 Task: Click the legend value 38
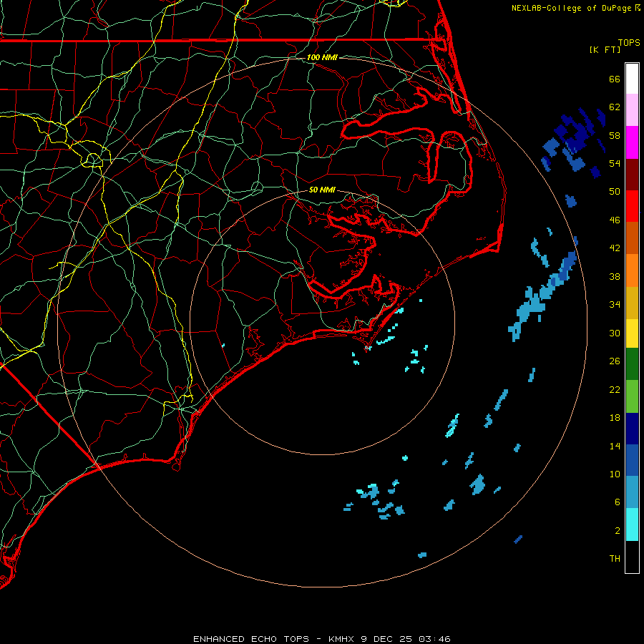click(x=615, y=276)
